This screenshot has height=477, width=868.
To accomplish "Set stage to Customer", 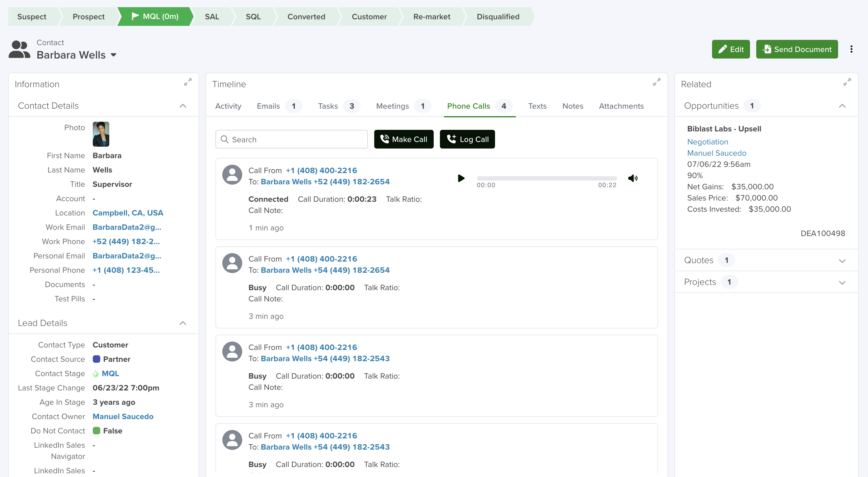I will (369, 17).
